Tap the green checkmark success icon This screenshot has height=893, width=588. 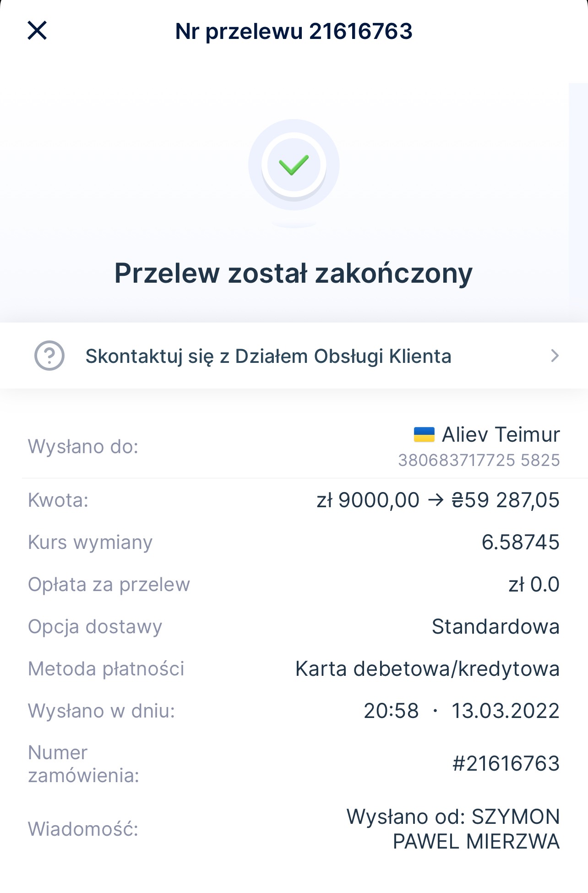click(x=294, y=165)
